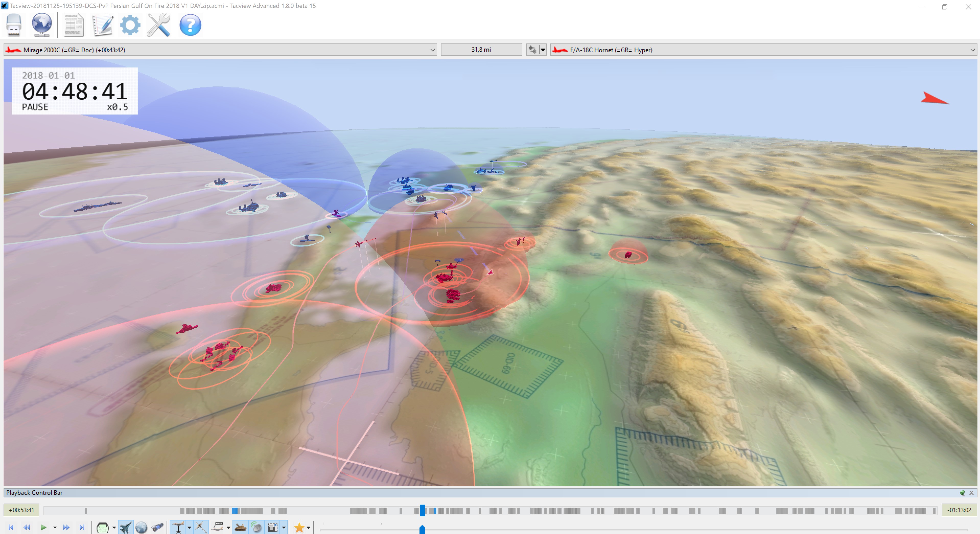Select the telescope free camera icon

click(157, 528)
